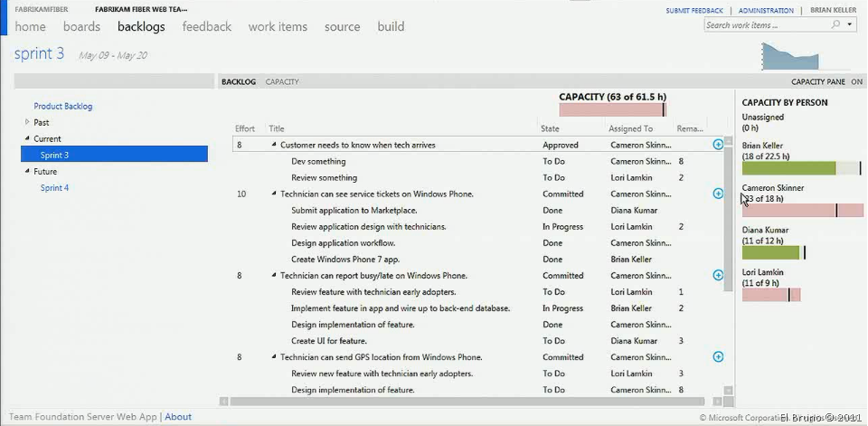Image resolution: width=868 pixels, height=426 pixels.
Task: Collapse the Future iterations node
Action: point(27,171)
